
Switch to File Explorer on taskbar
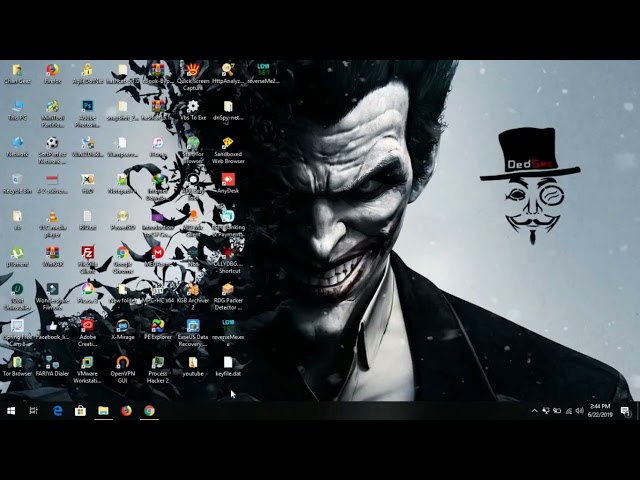103,411
